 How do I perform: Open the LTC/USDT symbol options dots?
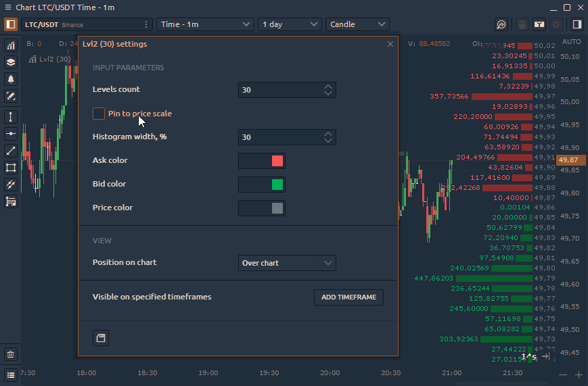coord(146,24)
